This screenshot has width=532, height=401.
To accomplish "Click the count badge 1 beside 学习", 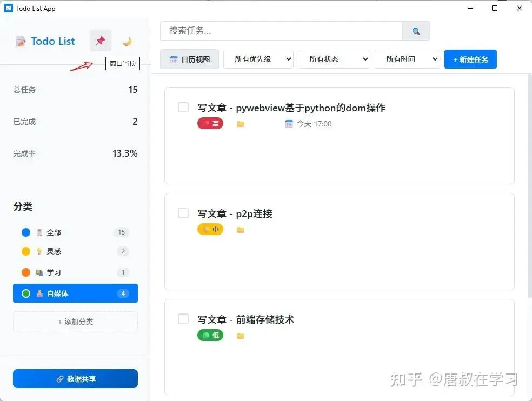I will coord(123,272).
